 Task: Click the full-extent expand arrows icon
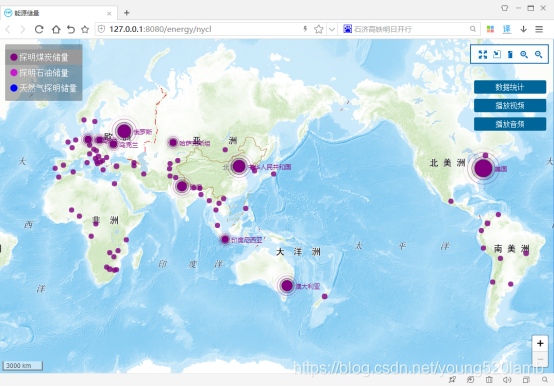tap(483, 54)
